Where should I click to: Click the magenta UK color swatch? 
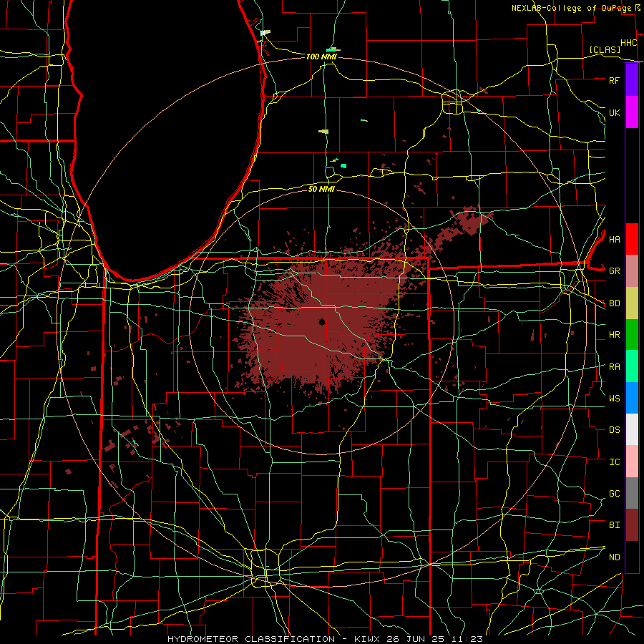632,112
